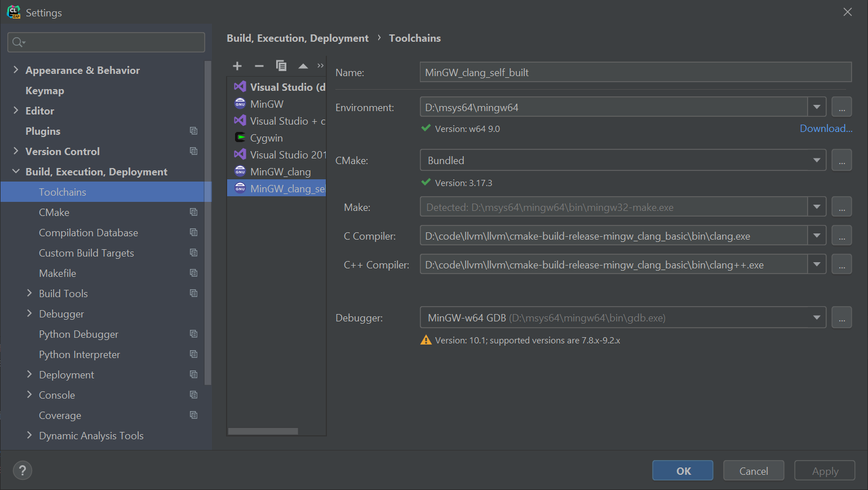Edit the toolchain Name input field
Viewport: 868px width, 490px height.
[635, 72]
